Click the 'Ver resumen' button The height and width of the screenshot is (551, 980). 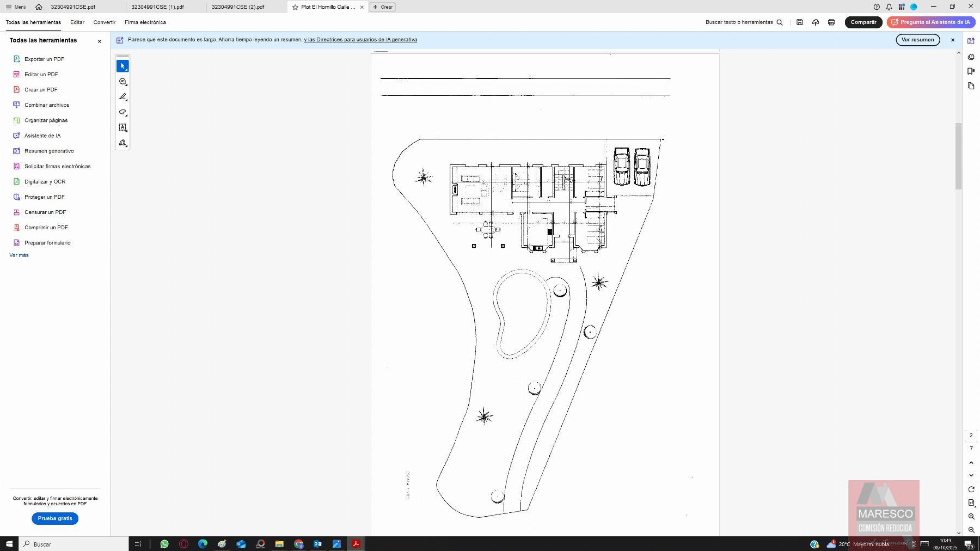click(917, 40)
